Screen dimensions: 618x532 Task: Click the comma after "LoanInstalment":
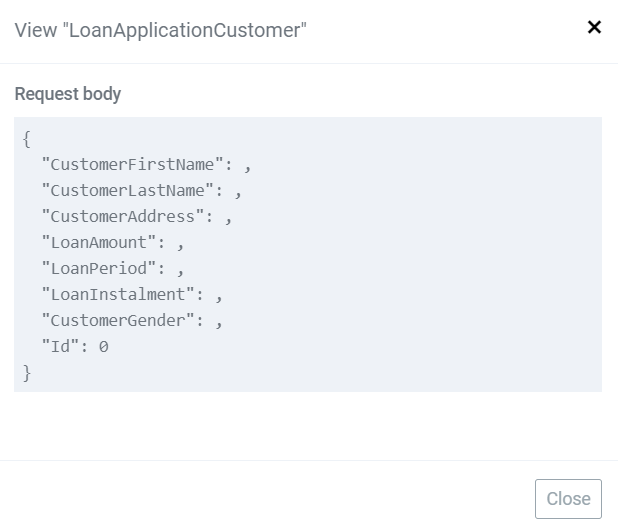(219, 299)
